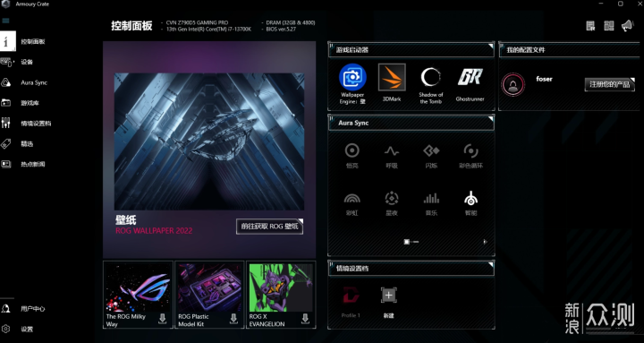Go to next page of Aura effects
The width and height of the screenshot is (644, 343).
[x=485, y=242]
